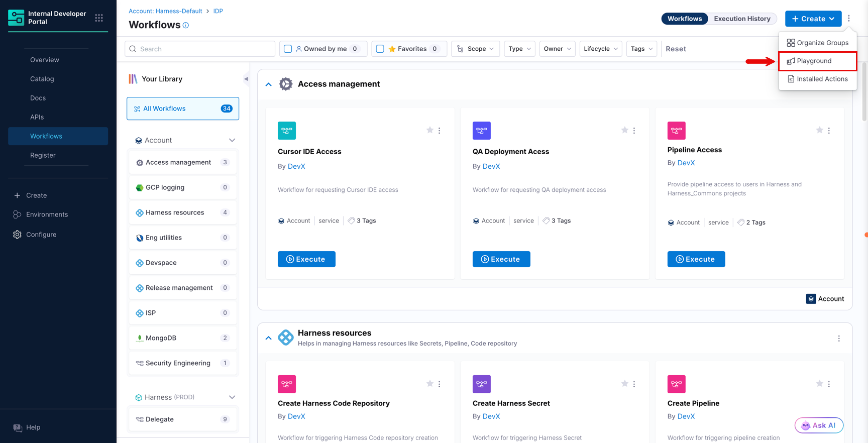Image resolution: width=868 pixels, height=443 pixels.
Task: Enable the Owned by me checkbox
Action: click(288, 49)
